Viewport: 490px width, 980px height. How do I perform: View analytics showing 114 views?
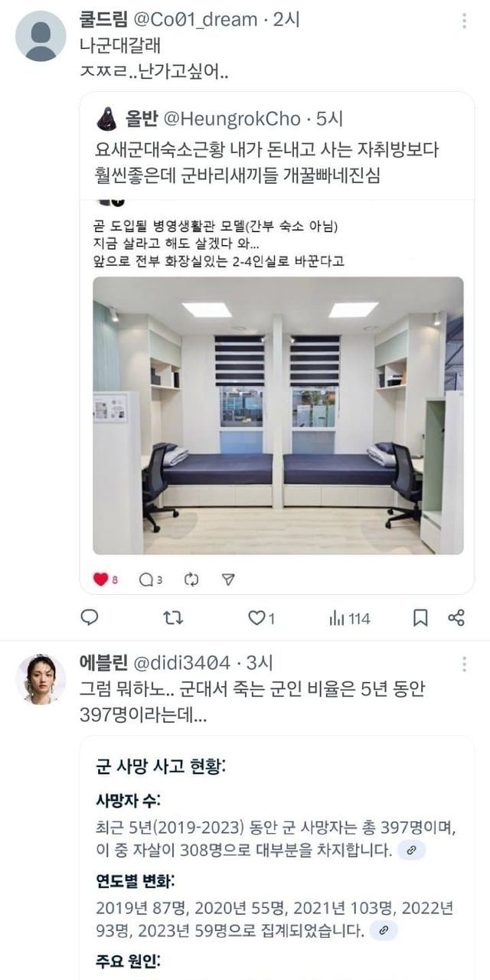[349, 618]
